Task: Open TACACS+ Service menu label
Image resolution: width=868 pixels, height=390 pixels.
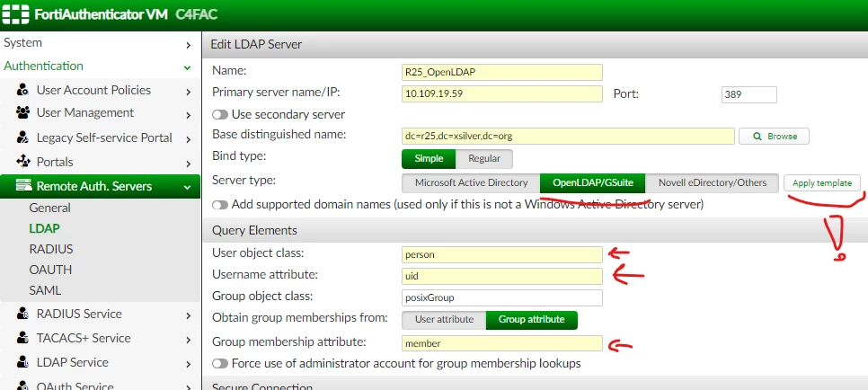Action: pyautogui.click(x=84, y=338)
